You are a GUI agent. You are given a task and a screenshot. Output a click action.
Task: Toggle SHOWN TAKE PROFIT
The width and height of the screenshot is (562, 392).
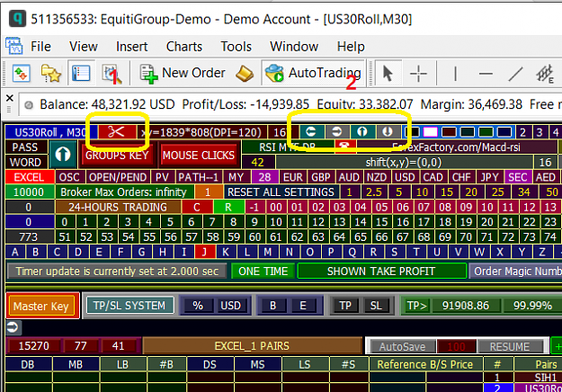(381, 272)
